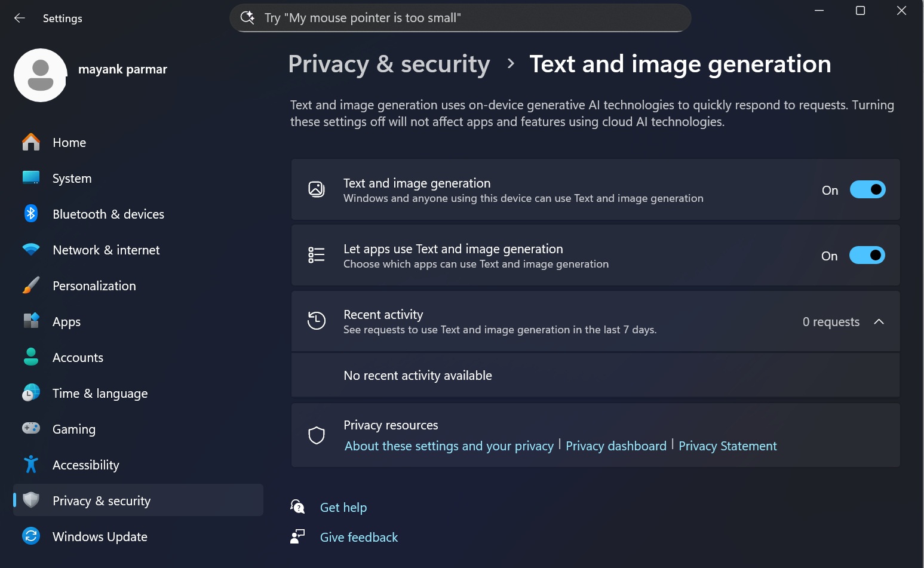
Task: Click the Home icon in sidebar
Action: [x=31, y=142]
